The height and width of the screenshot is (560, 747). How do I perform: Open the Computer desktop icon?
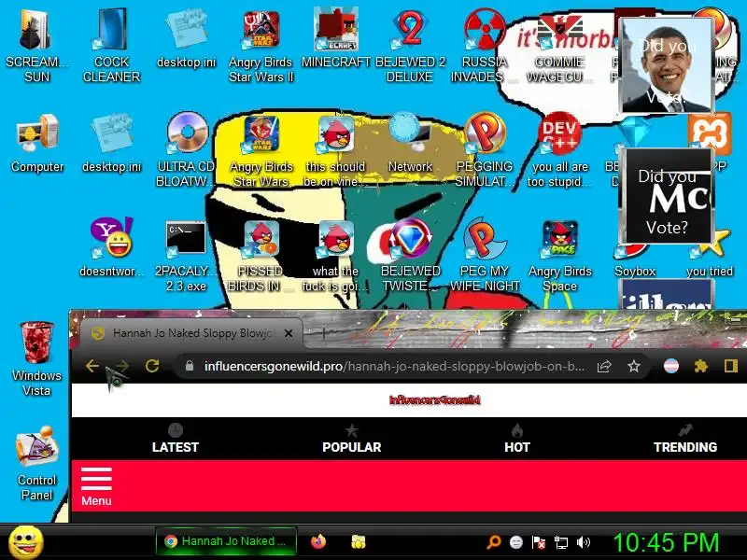click(x=36, y=143)
